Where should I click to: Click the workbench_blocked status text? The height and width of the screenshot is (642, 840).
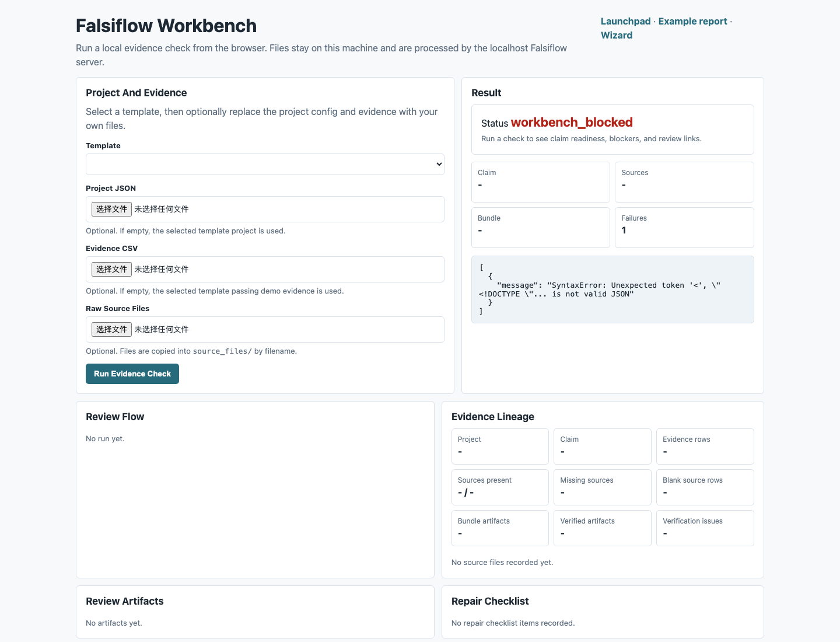pyautogui.click(x=572, y=123)
